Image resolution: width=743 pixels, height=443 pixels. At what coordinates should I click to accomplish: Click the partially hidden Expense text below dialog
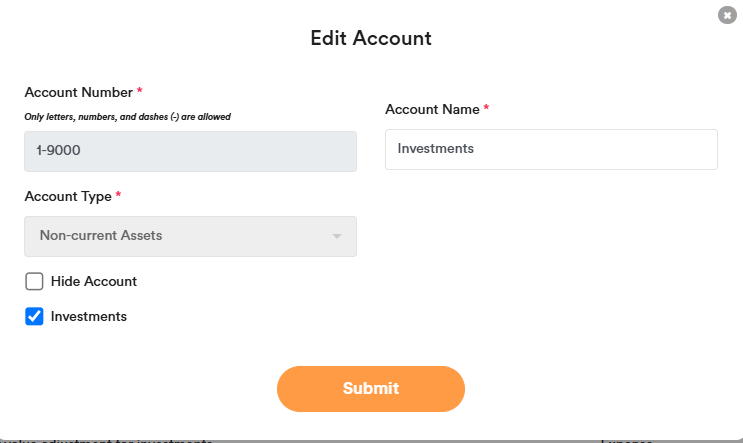[626, 440]
